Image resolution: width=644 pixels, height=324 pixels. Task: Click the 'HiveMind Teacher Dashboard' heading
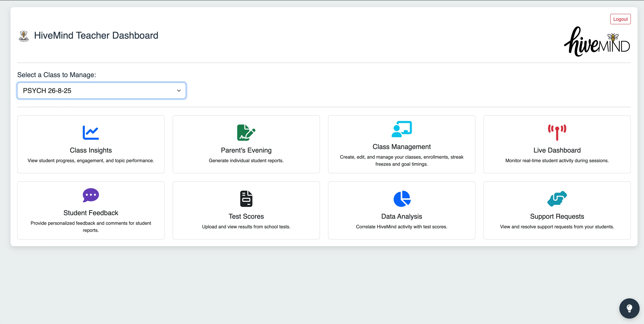pos(96,35)
